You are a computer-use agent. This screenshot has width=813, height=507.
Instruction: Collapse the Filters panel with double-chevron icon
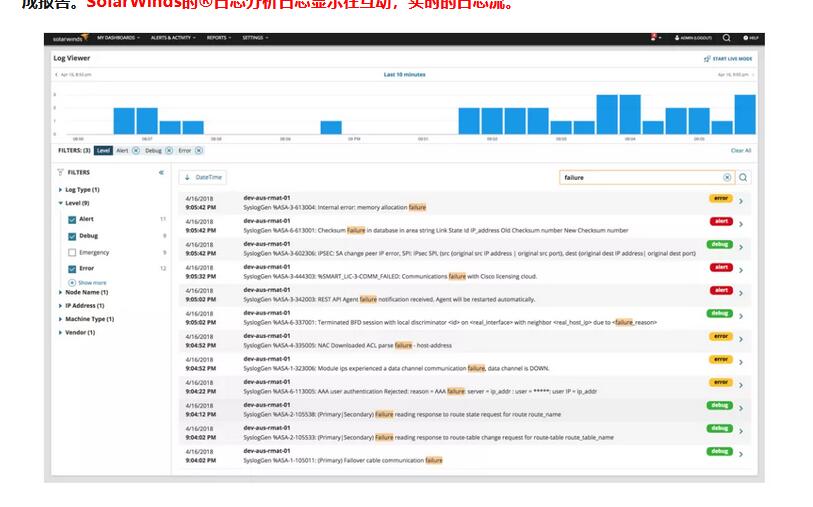coord(161,172)
